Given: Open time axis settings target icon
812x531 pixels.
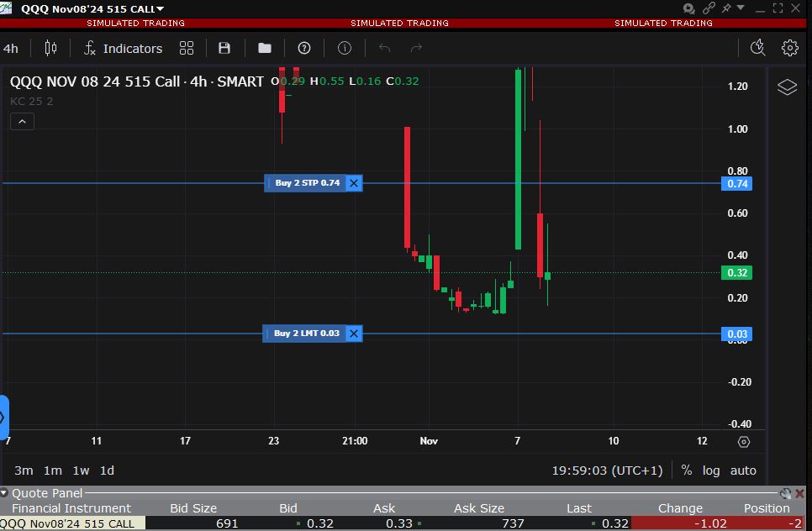Looking at the screenshot, I should click(744, 441).
